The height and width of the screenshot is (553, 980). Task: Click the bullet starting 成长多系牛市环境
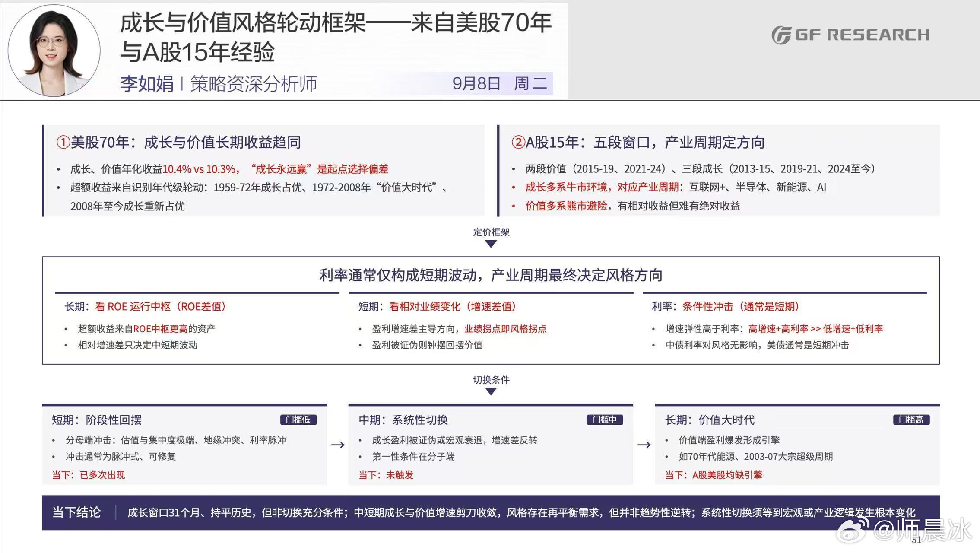pos(676,187)
